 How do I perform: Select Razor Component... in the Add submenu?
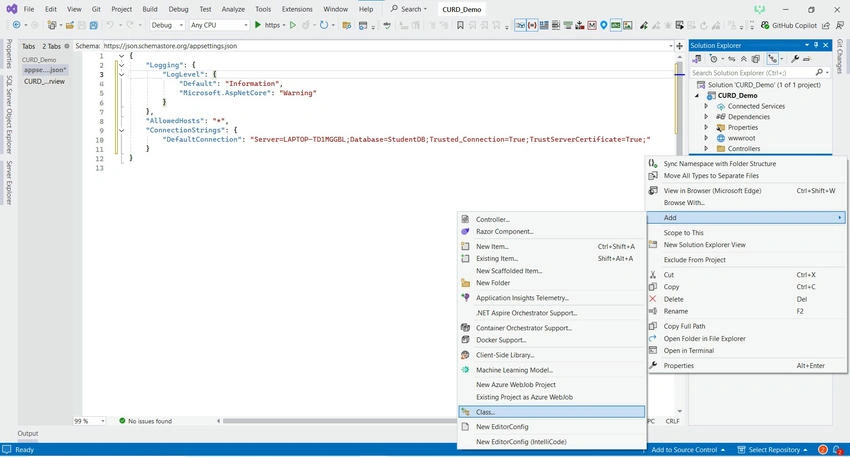(552, 231)
